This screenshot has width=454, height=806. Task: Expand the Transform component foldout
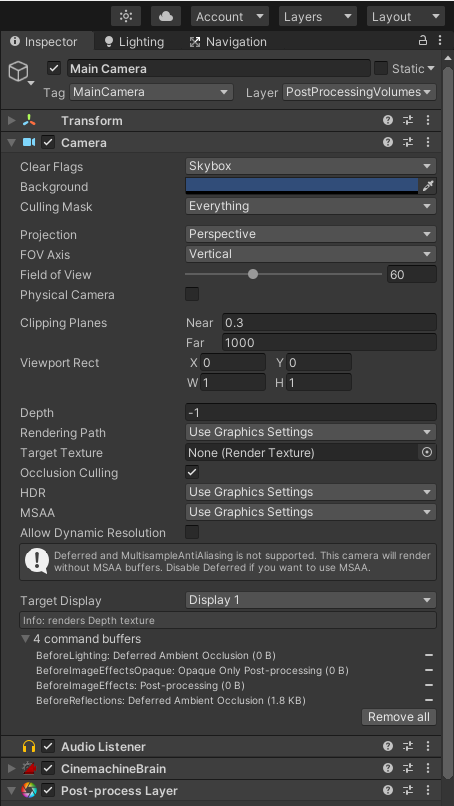pos(12,121)
